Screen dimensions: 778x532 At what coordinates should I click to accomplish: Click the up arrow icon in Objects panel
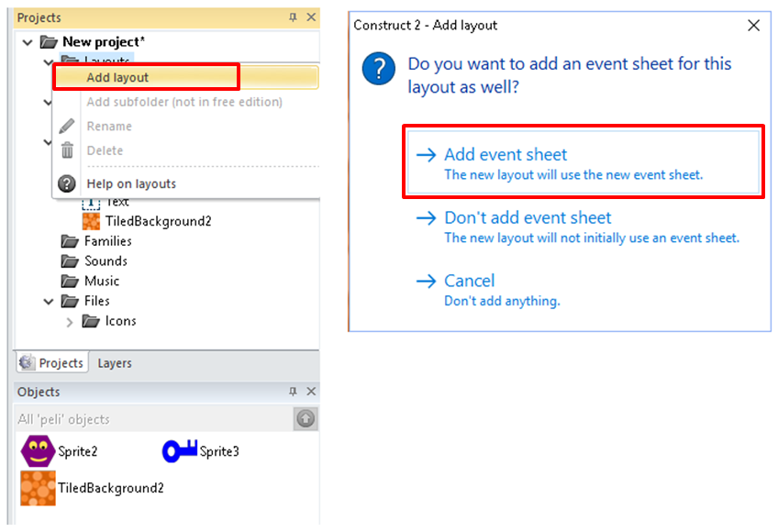tap(306, 419)
